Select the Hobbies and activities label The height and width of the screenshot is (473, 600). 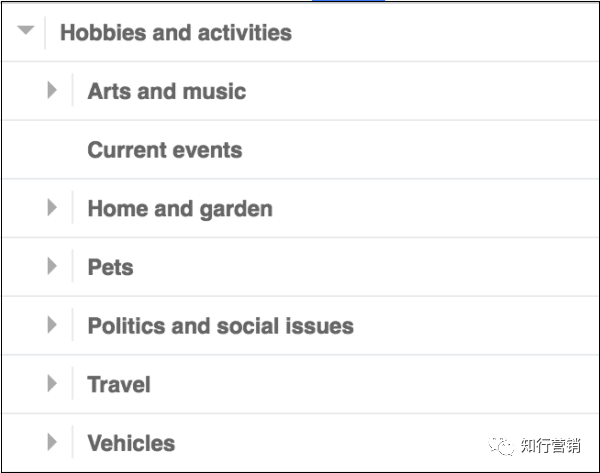[x=175, y=32]
